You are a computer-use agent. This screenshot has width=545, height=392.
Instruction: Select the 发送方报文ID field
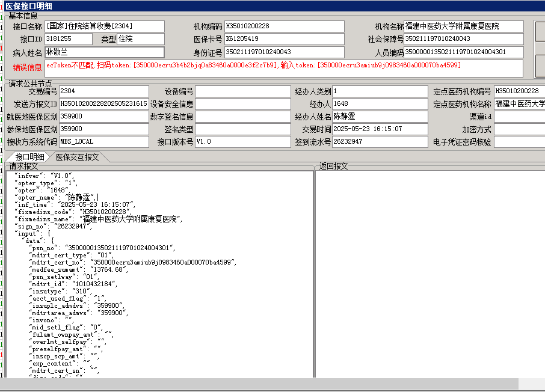click(104, 104)
